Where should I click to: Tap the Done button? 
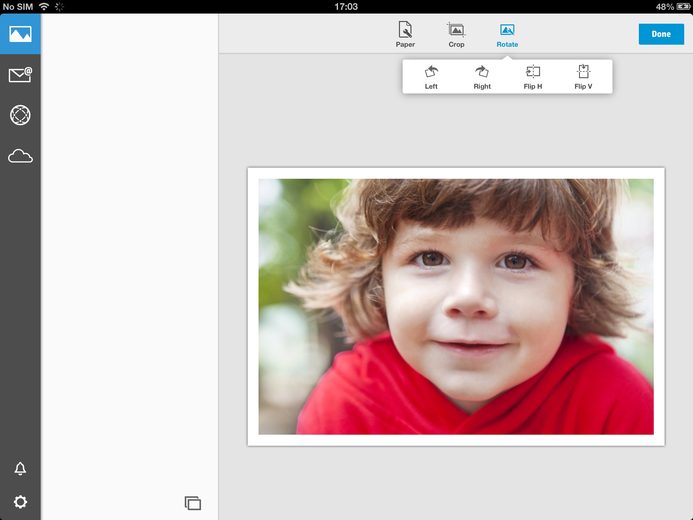tap(661, 34)
